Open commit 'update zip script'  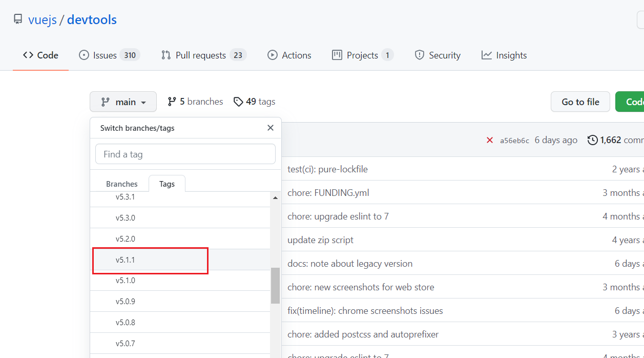click(x=321, y=240)
